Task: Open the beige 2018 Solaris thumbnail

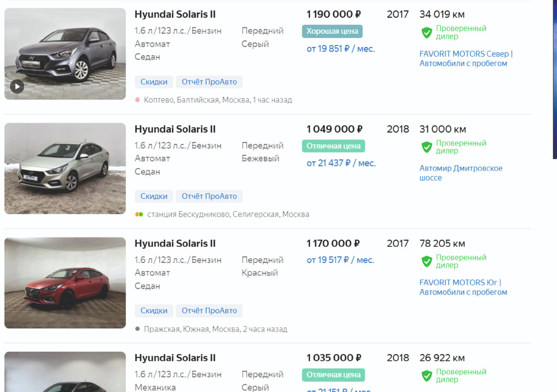Action: pyautogui.click(x=65, y=168)
